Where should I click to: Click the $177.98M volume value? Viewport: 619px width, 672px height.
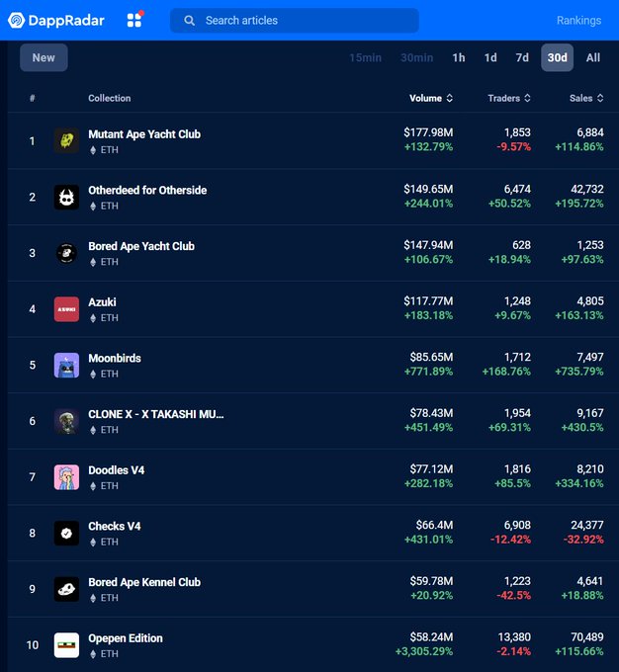(428, 132)
